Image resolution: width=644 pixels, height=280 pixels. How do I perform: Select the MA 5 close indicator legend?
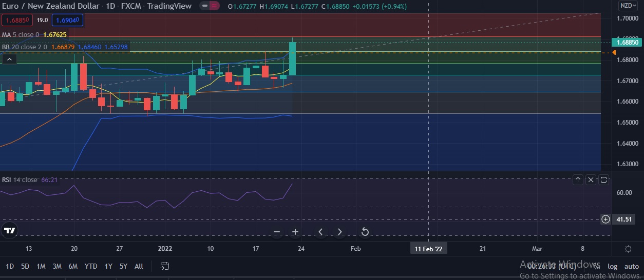click(20, 35)
